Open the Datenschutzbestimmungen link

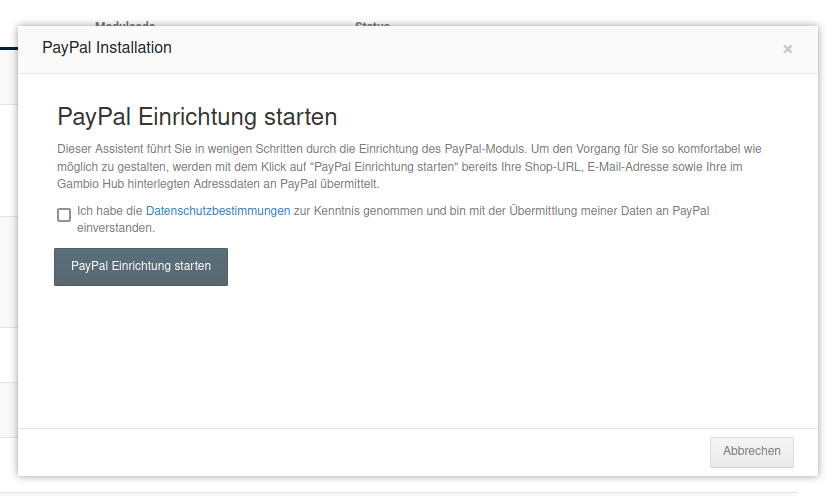coord(218,211)
